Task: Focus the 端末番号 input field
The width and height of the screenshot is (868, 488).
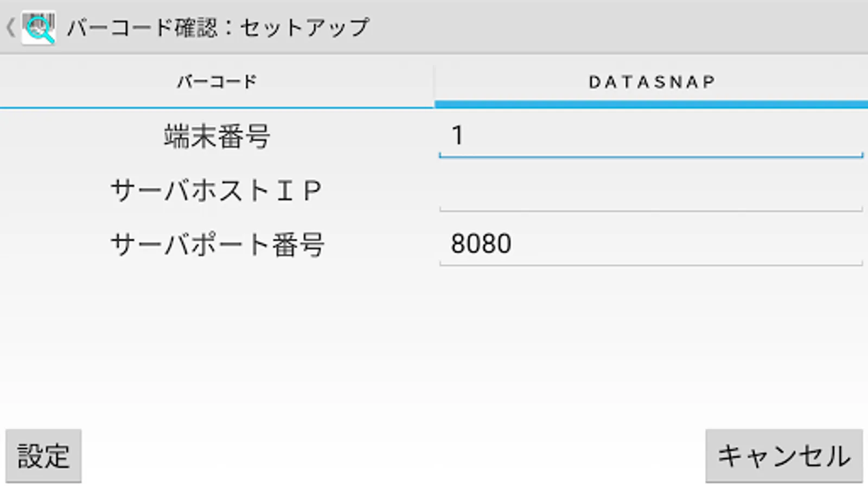Action: 651,136
